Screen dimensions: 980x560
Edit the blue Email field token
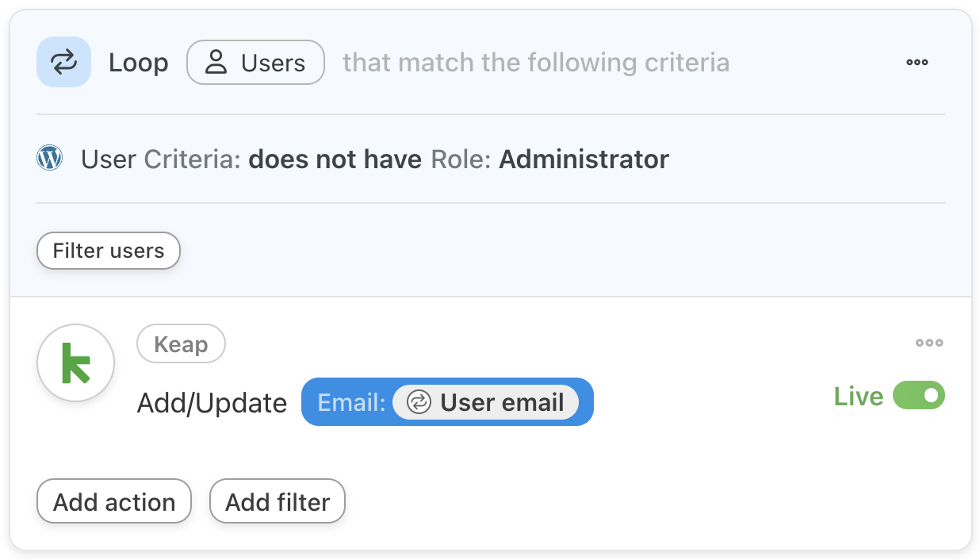click(350, 403)
